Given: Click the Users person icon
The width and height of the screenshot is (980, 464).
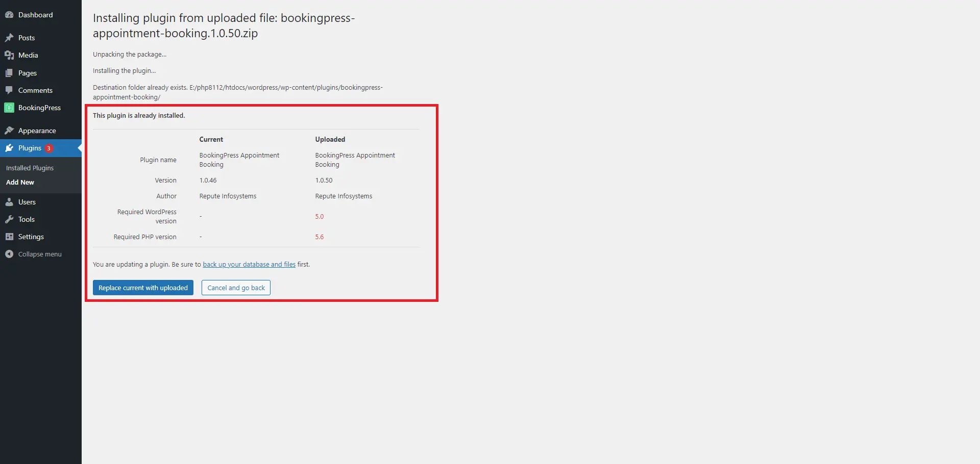Looking at the screenshot, I should pyautogui.click(x=9, y=202).
